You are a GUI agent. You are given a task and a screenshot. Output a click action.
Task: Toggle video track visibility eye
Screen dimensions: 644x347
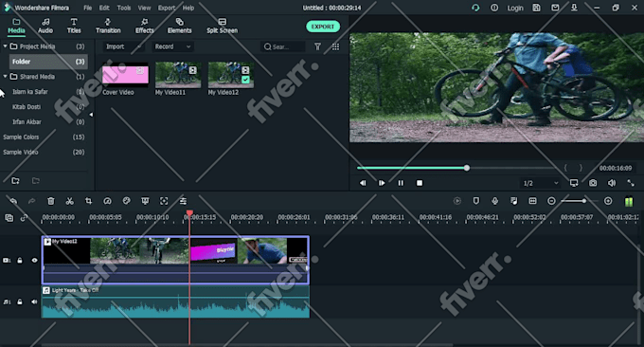click(34, 260)
